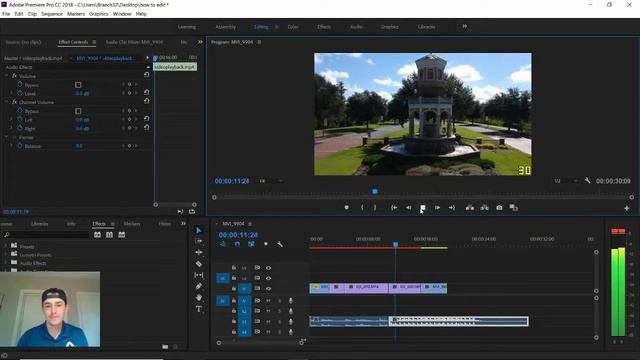Step back one frame
Screen dimensions: 640x360
[x=408, y=208]
